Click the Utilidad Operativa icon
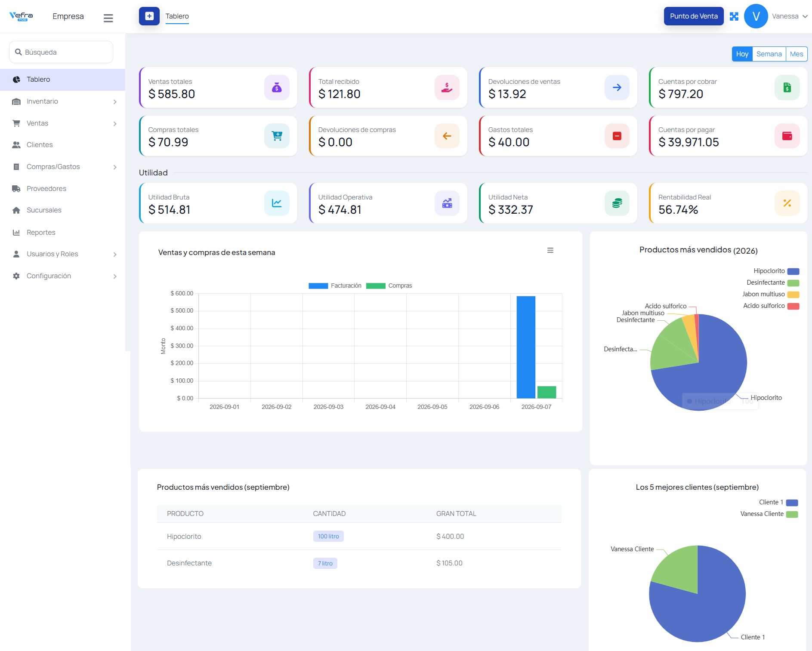The height and width of the screenshot is (651, 812). point(447,203)
